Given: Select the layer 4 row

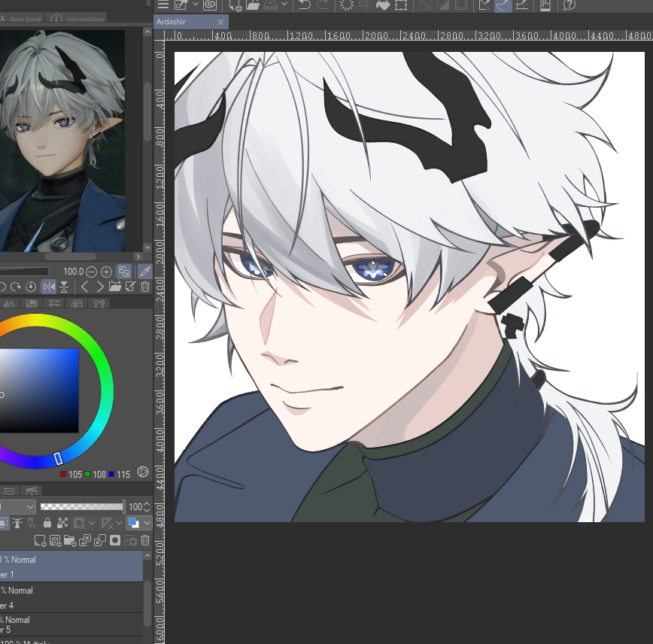Looking at the screenshot, I should pyautogui.click(x=71, y=598).
